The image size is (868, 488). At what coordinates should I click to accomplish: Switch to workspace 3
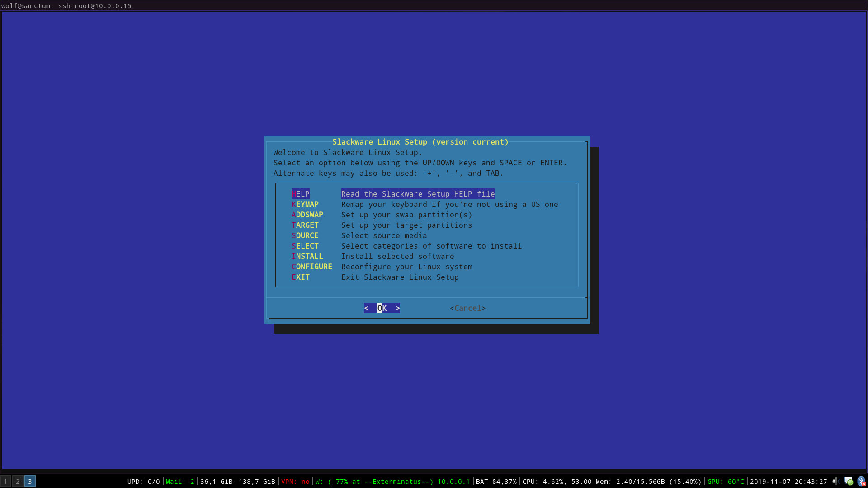coord(30,482)
